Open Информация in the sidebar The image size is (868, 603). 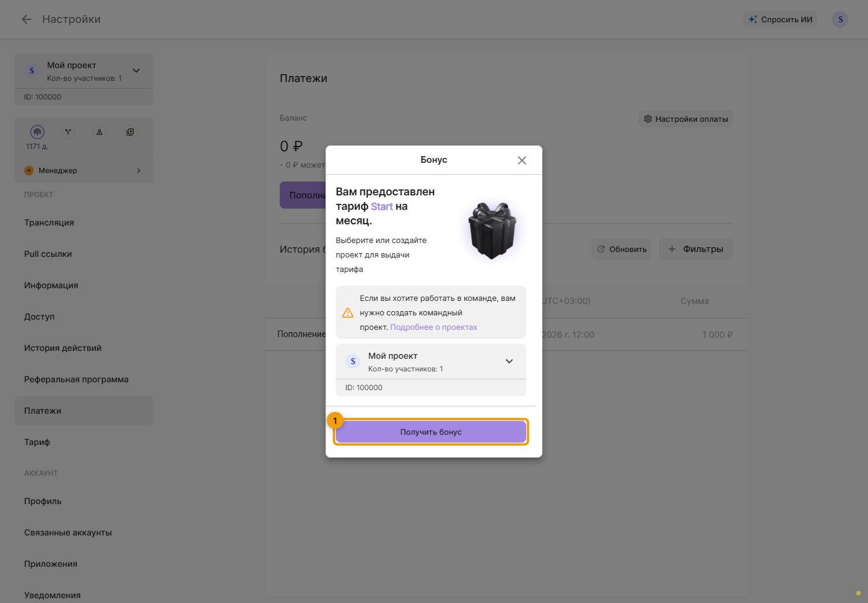(x=84, y=285)
